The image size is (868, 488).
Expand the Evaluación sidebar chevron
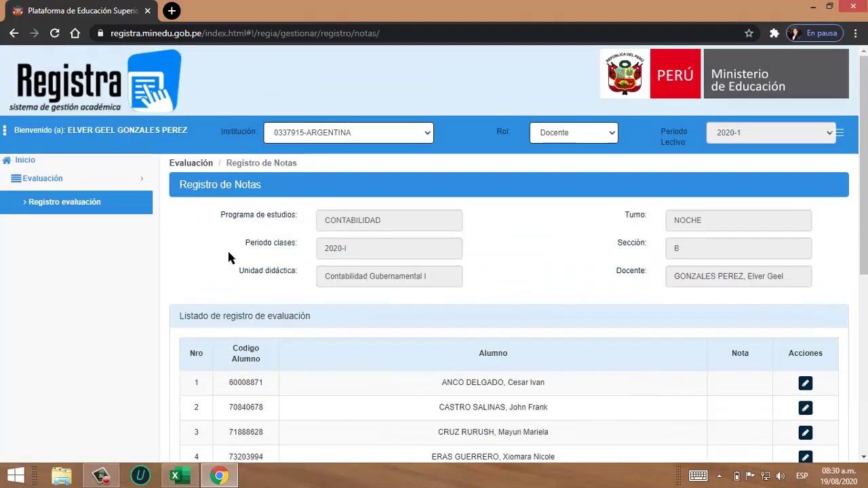(142, 179)
